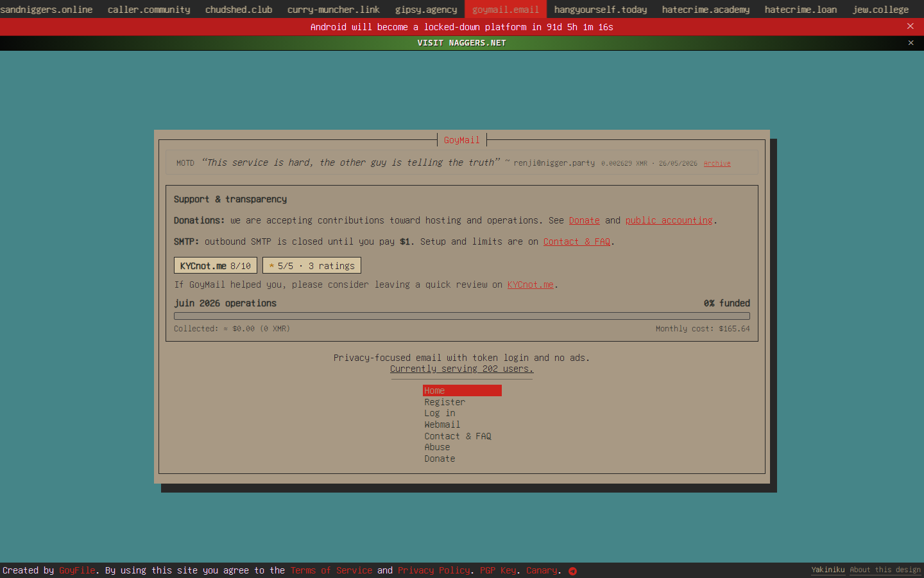Click the Support & transparency heading

(x=230, y=199)
